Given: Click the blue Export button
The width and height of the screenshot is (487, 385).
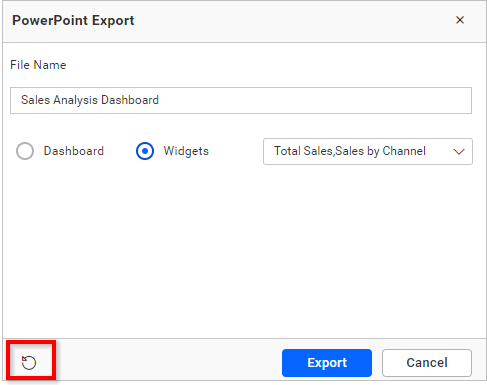Looking at the screenshot, I should (327, 363).
